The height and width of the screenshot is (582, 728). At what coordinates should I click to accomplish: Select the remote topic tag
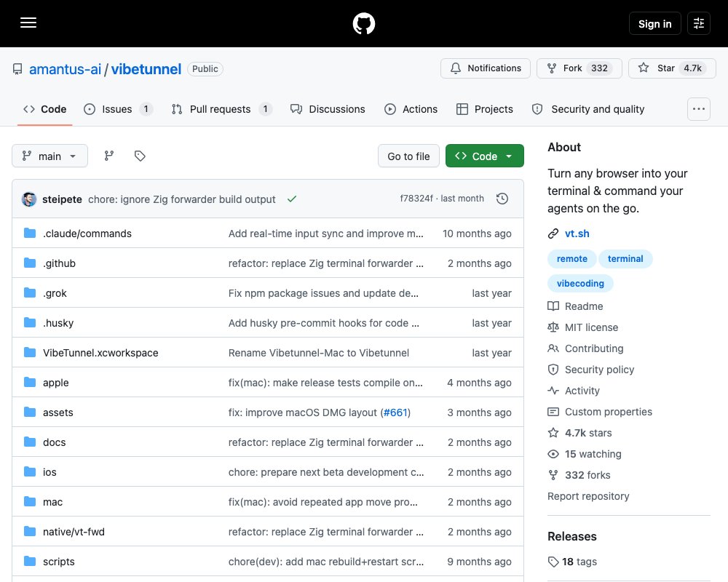click(571, 258)
